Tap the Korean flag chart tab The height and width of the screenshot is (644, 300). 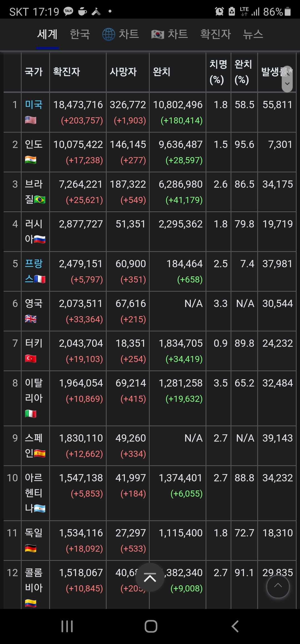point(169,34)
